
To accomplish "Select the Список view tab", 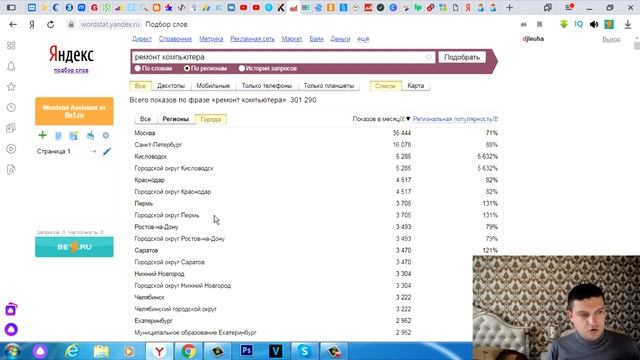I will click(385, 86).
